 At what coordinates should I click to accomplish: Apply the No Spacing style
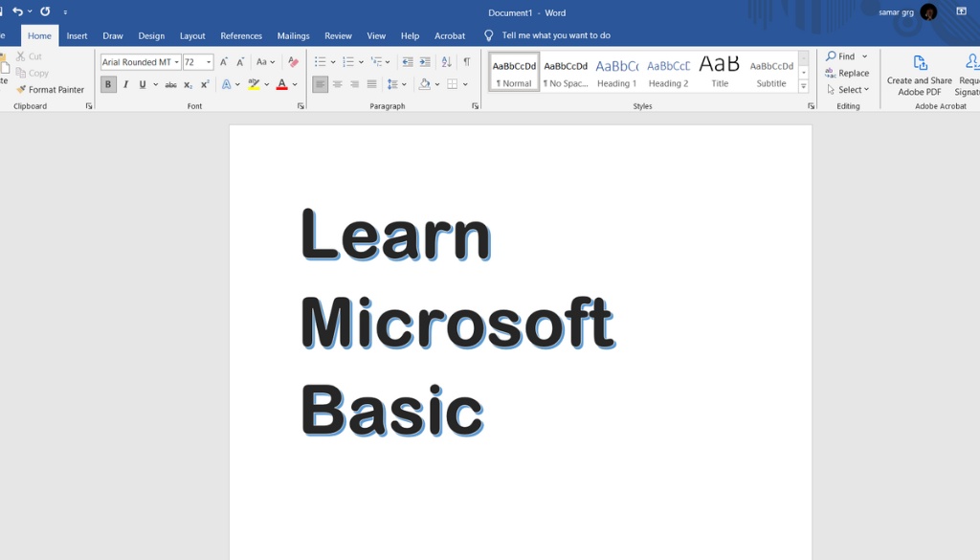(566, 73)
